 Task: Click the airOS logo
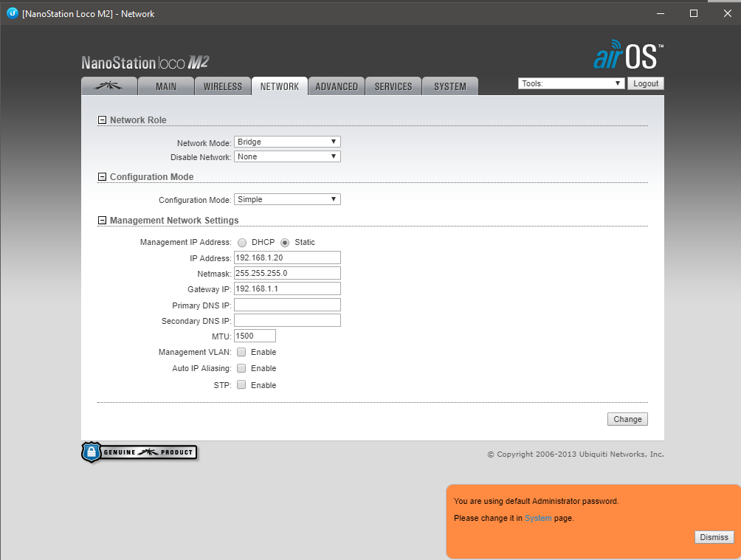(x=628, y=57)
